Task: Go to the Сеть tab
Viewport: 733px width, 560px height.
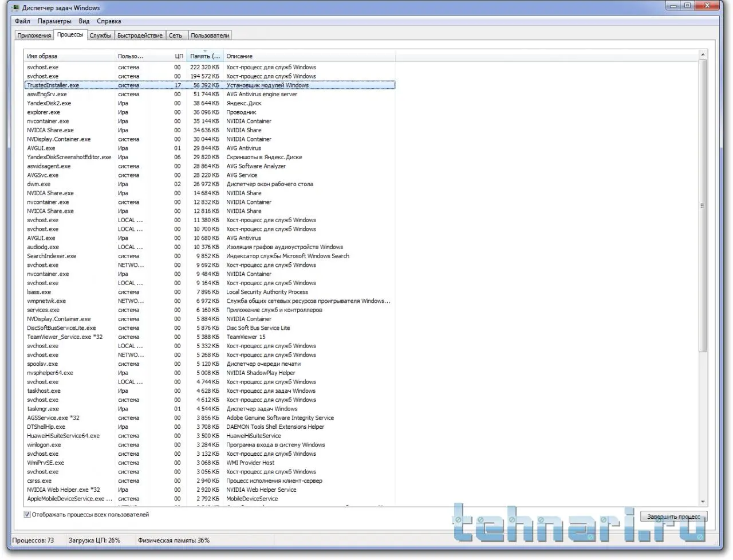Action: click(176, 36)
